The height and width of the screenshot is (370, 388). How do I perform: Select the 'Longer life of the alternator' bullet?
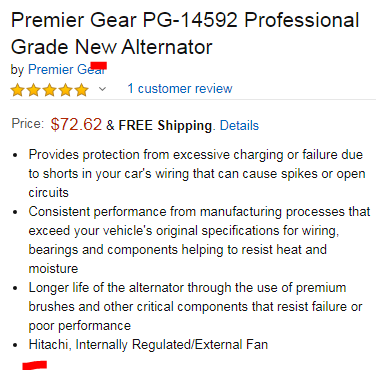pos(195,306)
